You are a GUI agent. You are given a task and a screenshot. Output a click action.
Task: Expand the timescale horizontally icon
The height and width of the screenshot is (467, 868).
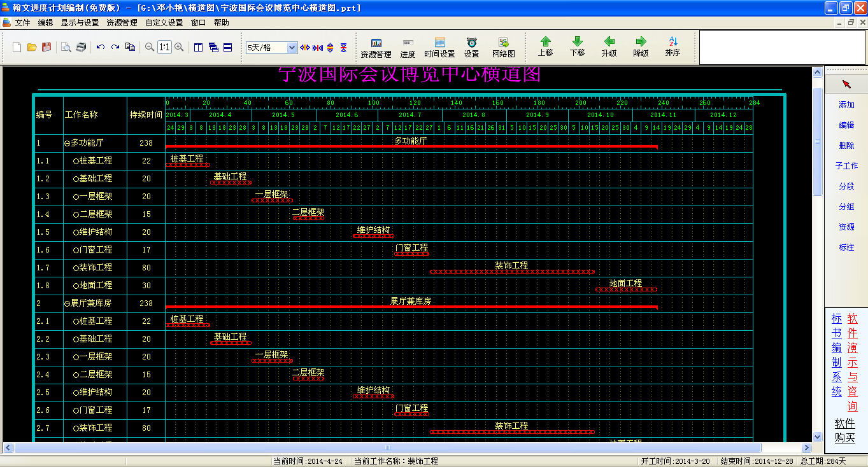coord(305,48)
